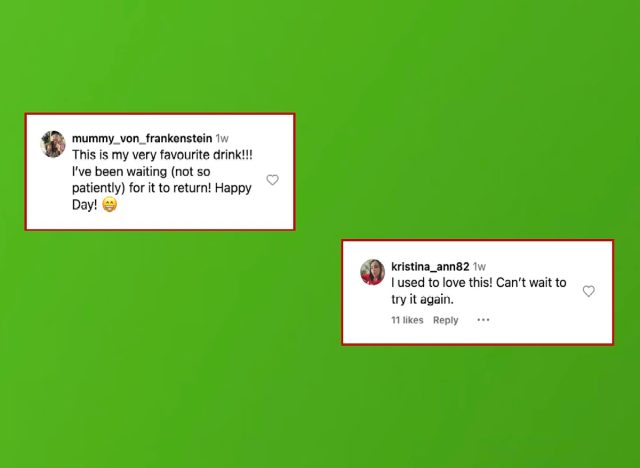This screenshot has width=640, height=468.
Task: Click the 1w timestamp beside kristina_ann82
Action: (479, 267)
